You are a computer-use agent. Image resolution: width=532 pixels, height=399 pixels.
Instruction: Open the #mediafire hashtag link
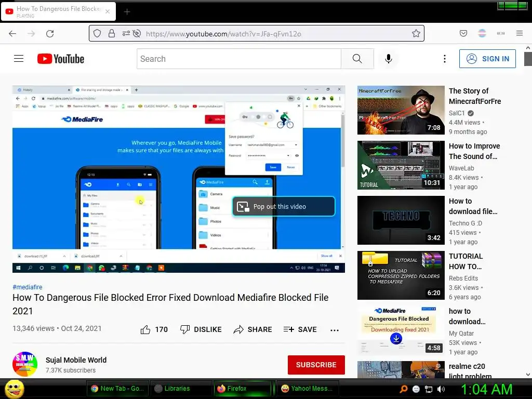point(28,287)
